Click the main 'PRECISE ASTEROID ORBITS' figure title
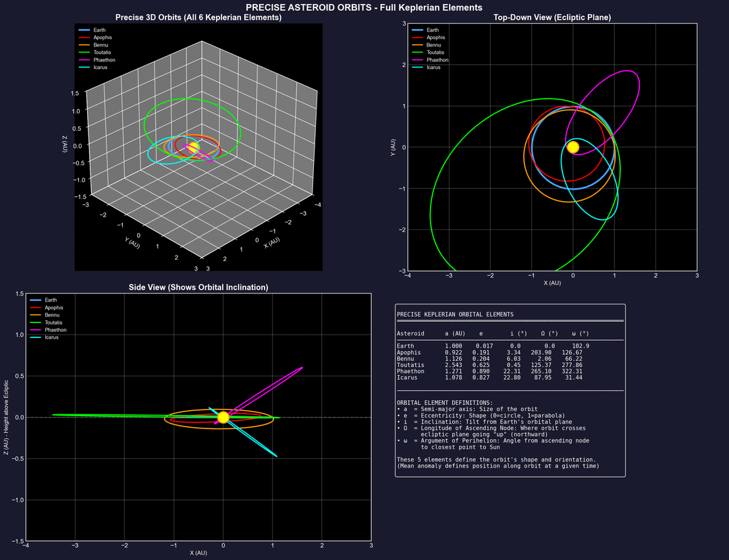729x560 pixels. 364,7
